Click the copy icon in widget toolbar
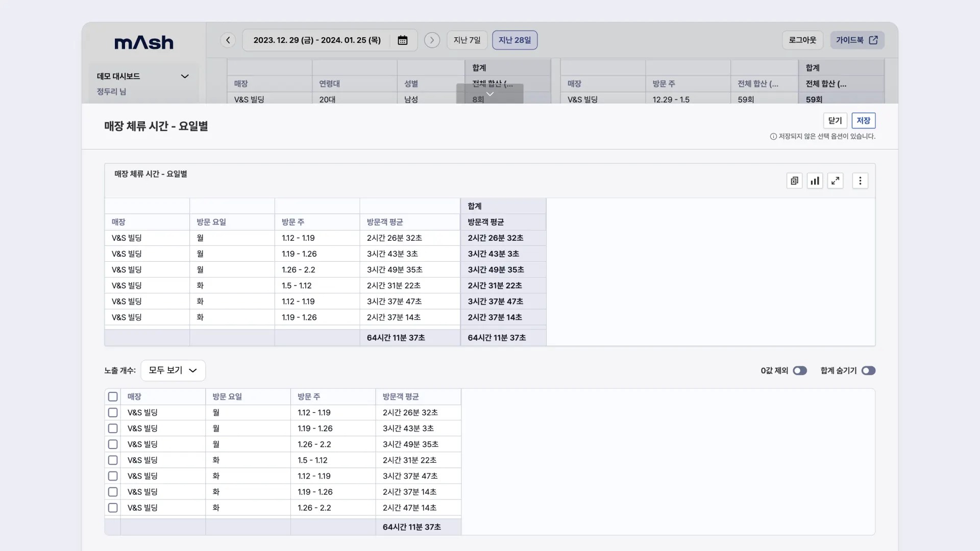Image resolution: width=980 pixels, height=551 pixels. point(794,181)
